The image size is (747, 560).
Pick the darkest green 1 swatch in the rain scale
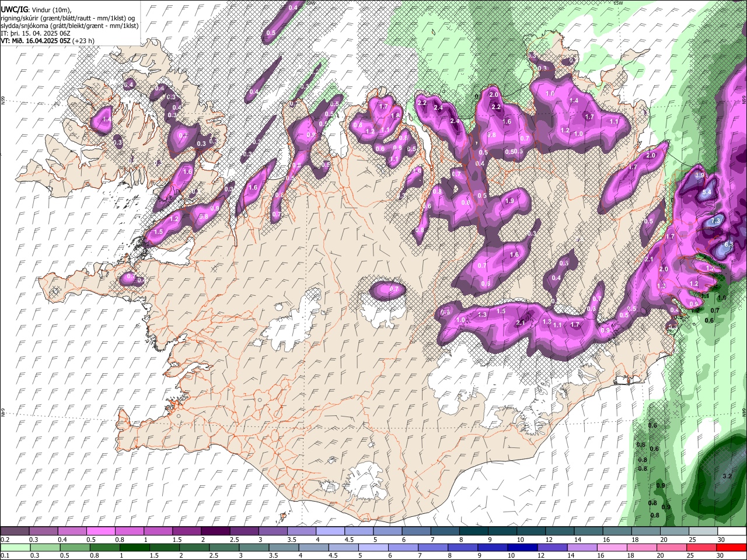coord(134,547)
